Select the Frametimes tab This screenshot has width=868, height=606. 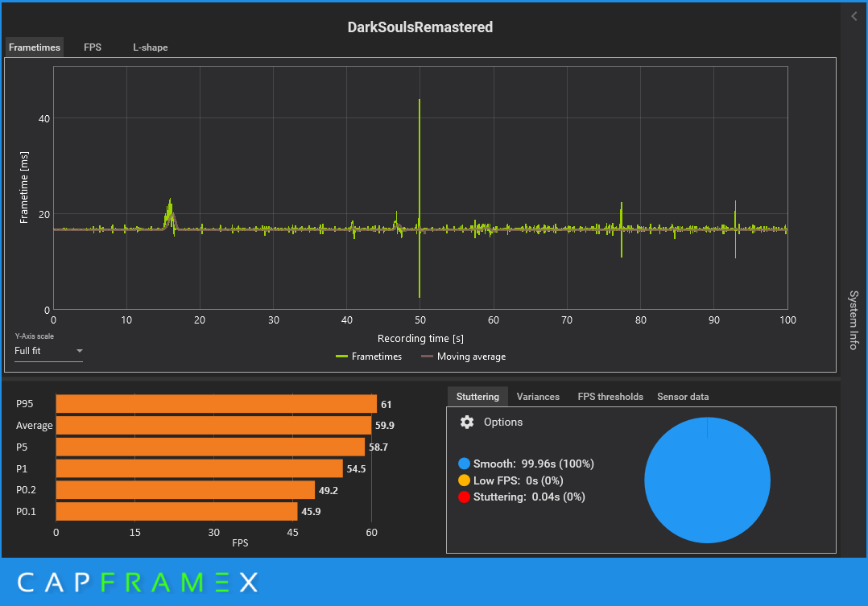[35, 47]
